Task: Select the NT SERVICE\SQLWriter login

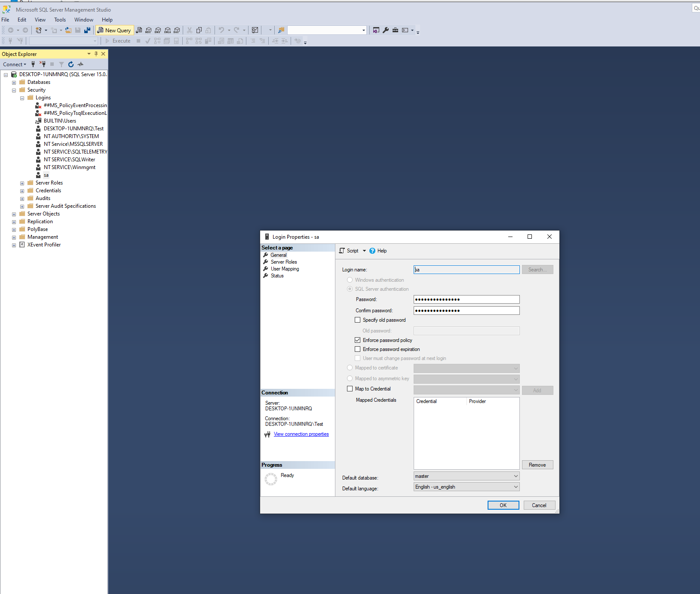Action: coord(69,160)
